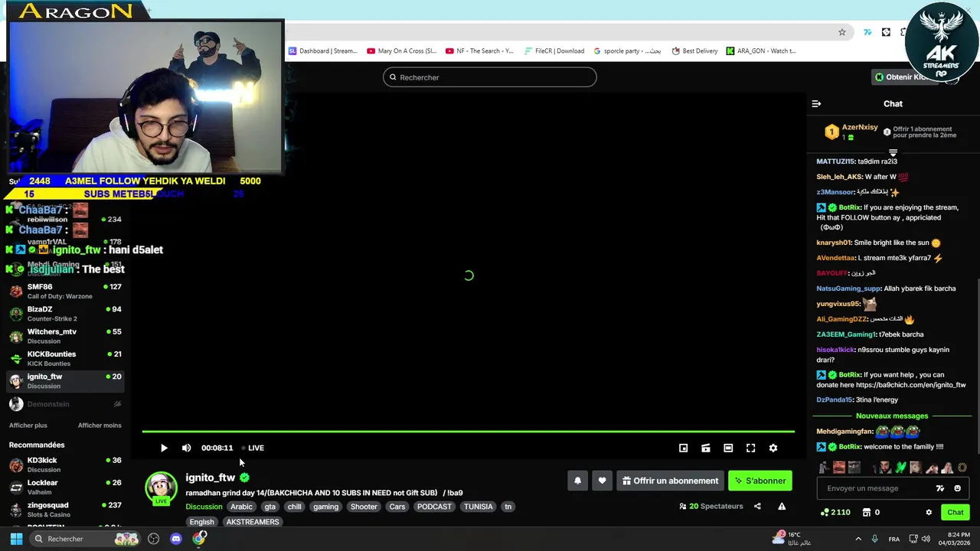The image size is (980, 551).
Task: Select the chill tag
Action: click(x=294, y=507)
